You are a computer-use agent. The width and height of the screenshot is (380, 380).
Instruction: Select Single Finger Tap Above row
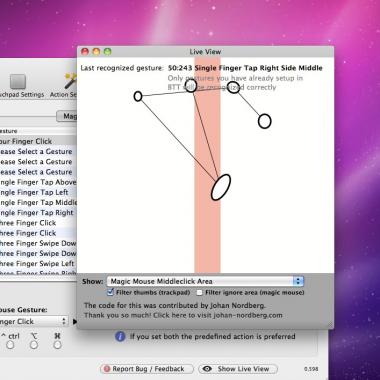(38, 182)
